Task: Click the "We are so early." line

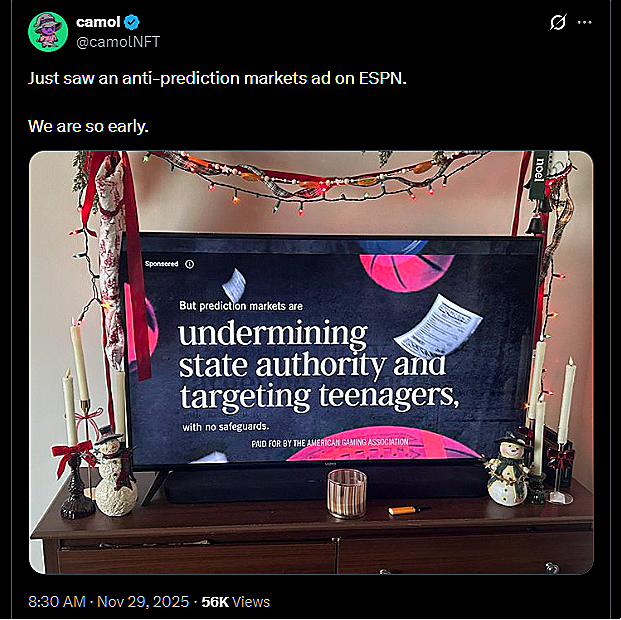Action: pos(88,126)
